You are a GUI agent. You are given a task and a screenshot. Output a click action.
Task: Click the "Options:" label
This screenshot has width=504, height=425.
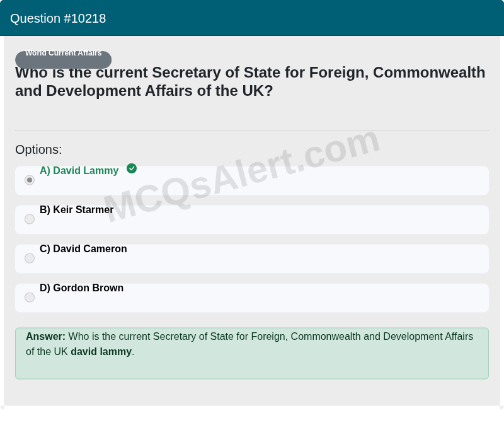[x=38, y=149]
